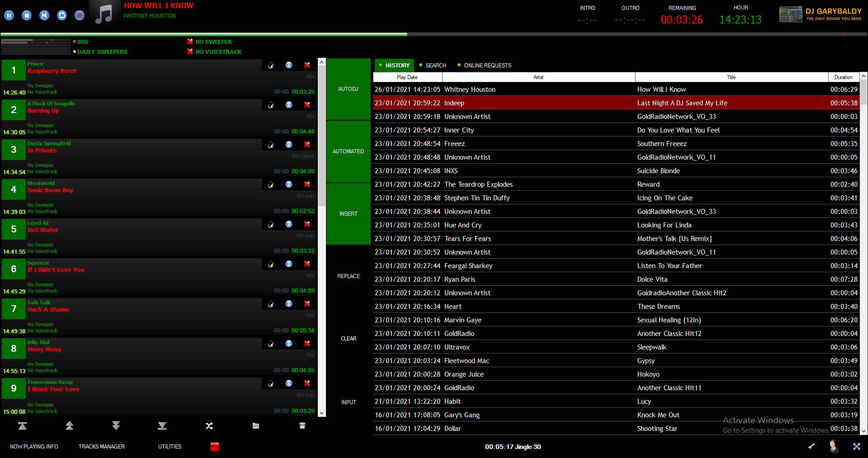Switch to the SEARCH tab
The height and width of the screenshot is (458, 868).
[435, 65]
